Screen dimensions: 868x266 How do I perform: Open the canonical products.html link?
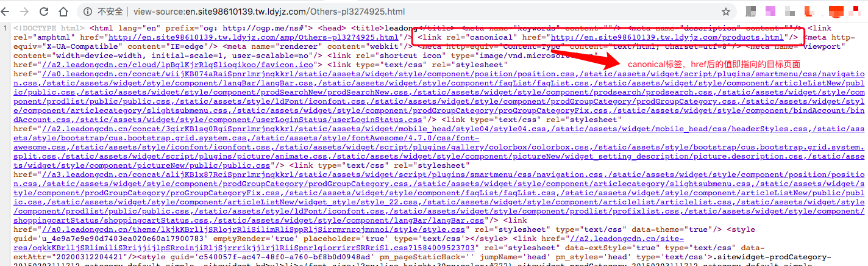click(x=667, y=37)
